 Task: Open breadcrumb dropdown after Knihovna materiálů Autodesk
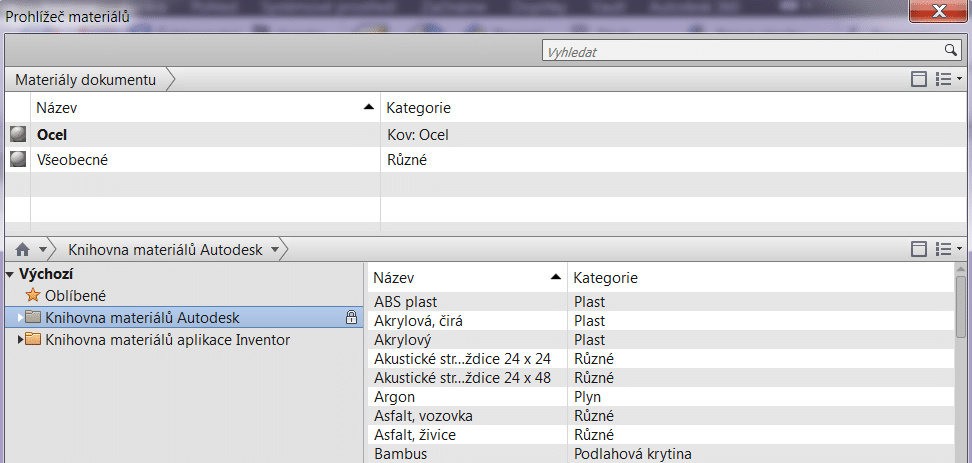(x=275, y=250)
